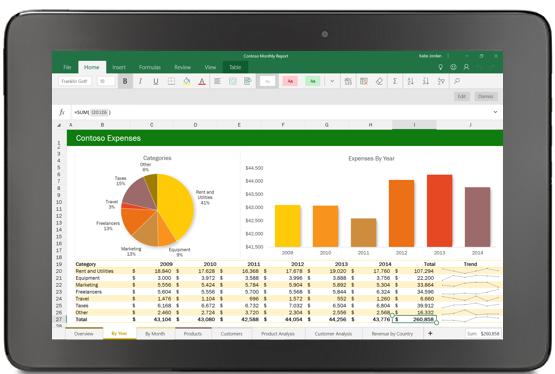The width and height of the screenshot is (555, 374).
Task: Click the Dismiss button
Action: click(x=486, y=96)
